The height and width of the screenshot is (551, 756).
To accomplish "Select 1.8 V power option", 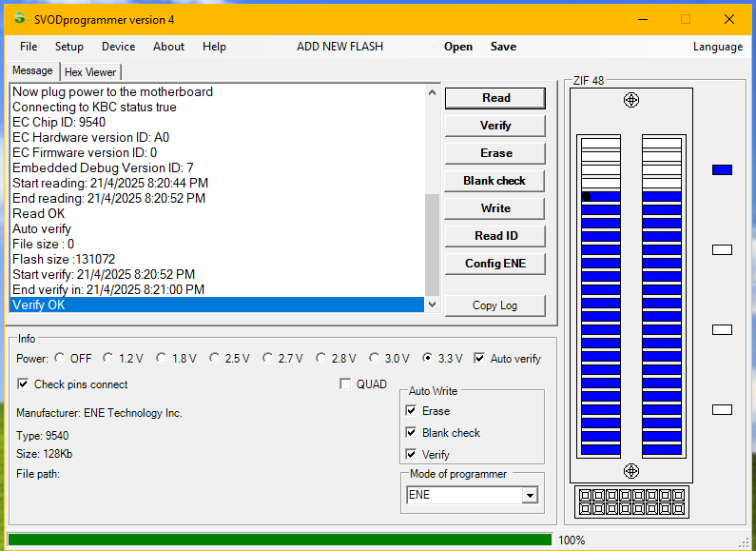I will point(161,358).
